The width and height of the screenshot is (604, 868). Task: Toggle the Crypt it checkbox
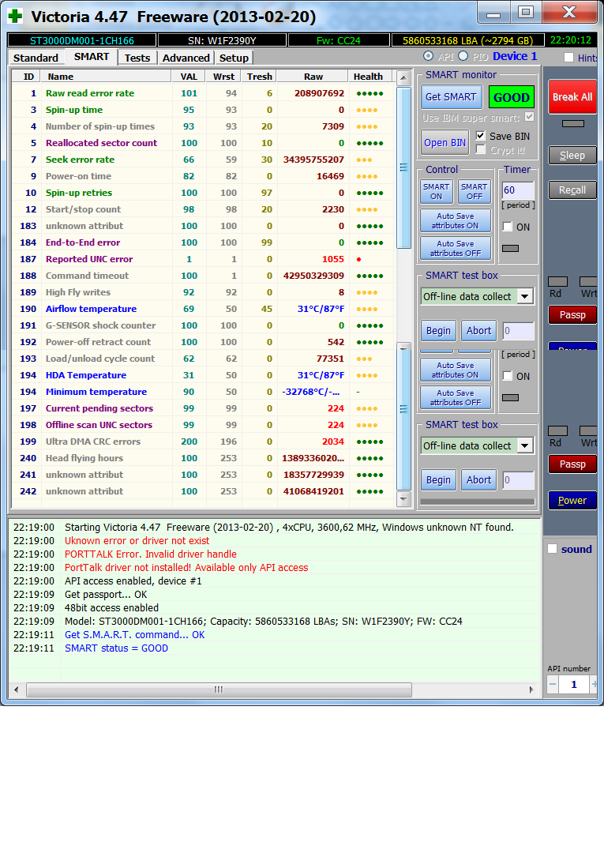point(481,150)
